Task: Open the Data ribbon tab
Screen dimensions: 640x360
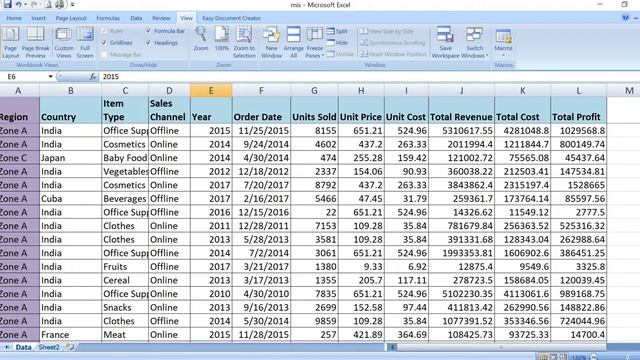Action: coord(136,18)
